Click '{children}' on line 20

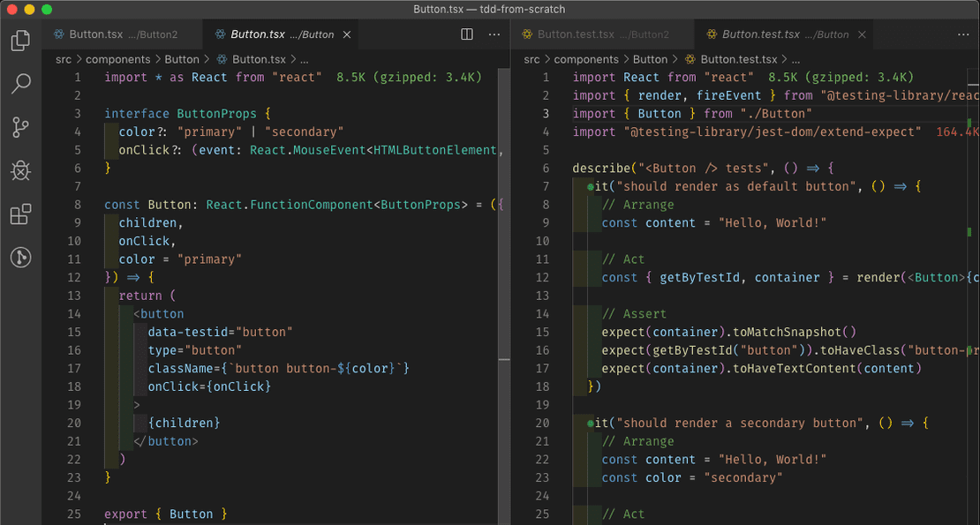click(x=184, y=424)
